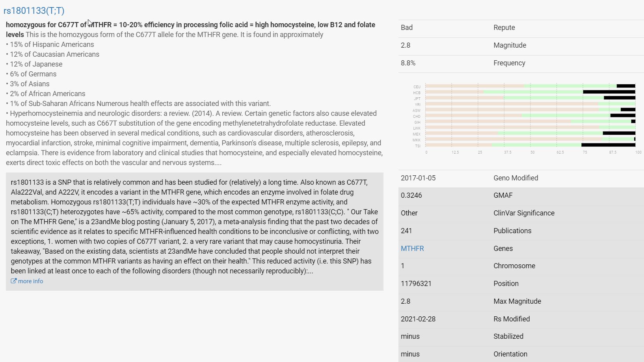Open the MTHFR gene link
The height and width of the screenshot is (362, 644).
(412, 248)
